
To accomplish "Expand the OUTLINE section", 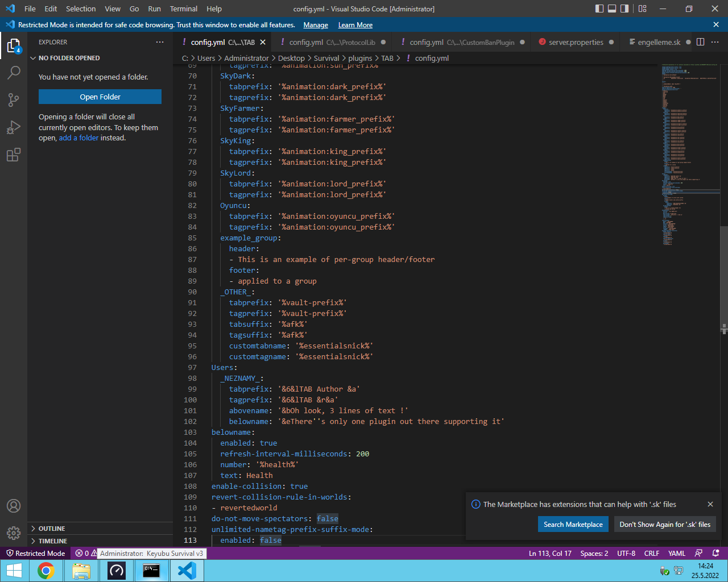I will pyautogui.click(x=100, y=529).
